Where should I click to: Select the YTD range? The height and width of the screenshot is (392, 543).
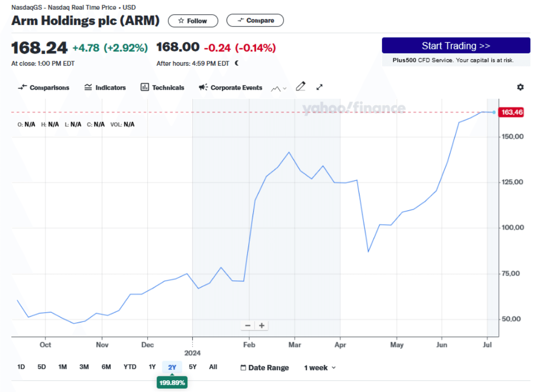[130, 367]
